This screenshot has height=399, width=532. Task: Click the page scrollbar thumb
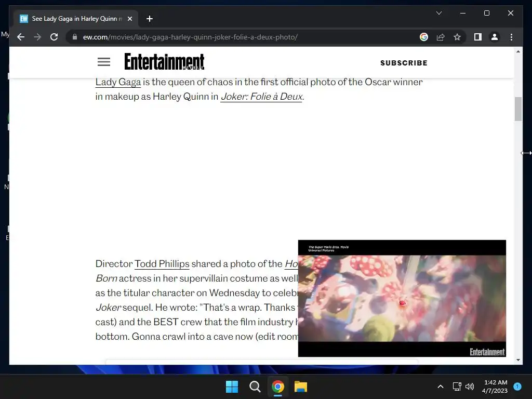tap(518, 109)
